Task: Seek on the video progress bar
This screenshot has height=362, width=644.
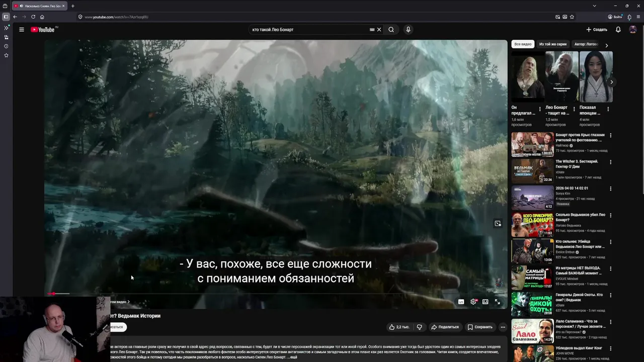Action: pos(276,294)
